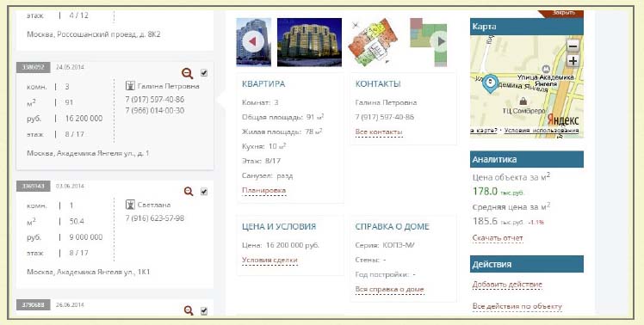
Task: Click ЦЕНА И УСЛОВИЯ section heading
Action: click(x=279, y=226)
